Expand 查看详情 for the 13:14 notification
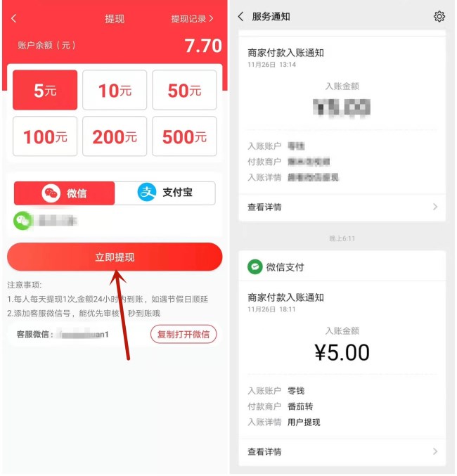 tap(342, 207)
